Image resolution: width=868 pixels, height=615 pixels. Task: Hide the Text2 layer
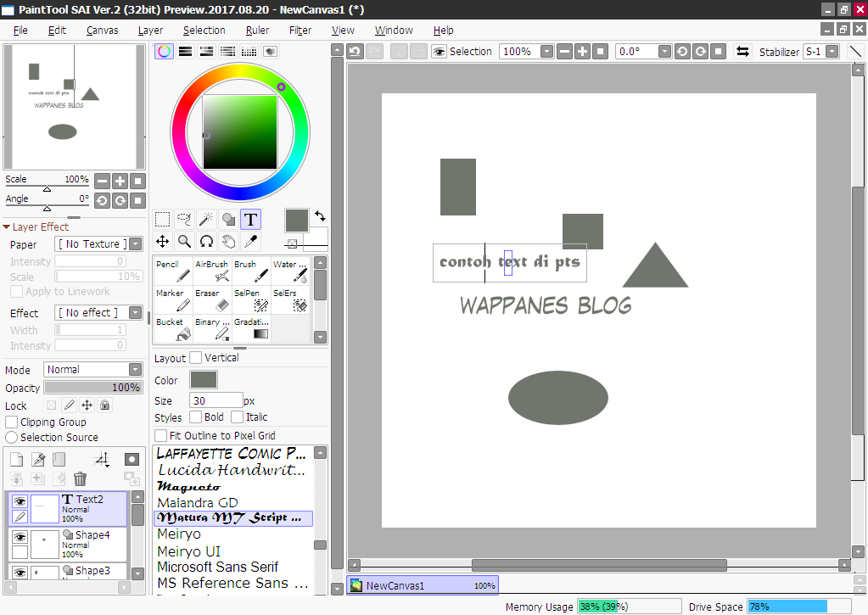19,501
